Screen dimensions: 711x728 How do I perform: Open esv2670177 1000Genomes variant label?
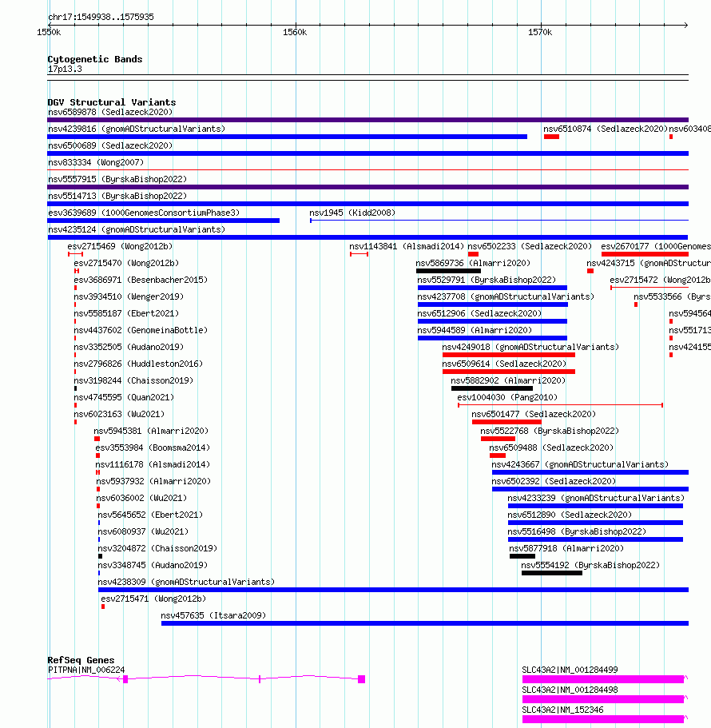coord(656,246)
